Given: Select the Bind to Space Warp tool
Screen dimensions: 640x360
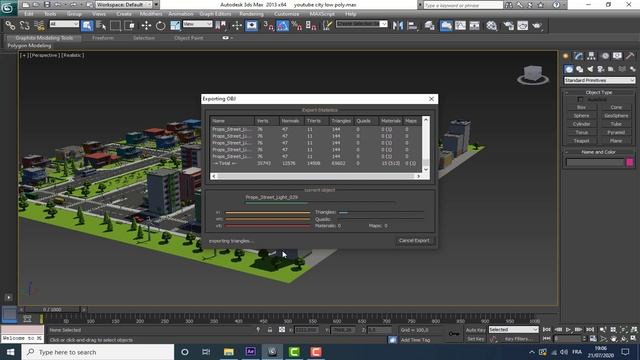Looking at the screenshot, I should point(39,26).
